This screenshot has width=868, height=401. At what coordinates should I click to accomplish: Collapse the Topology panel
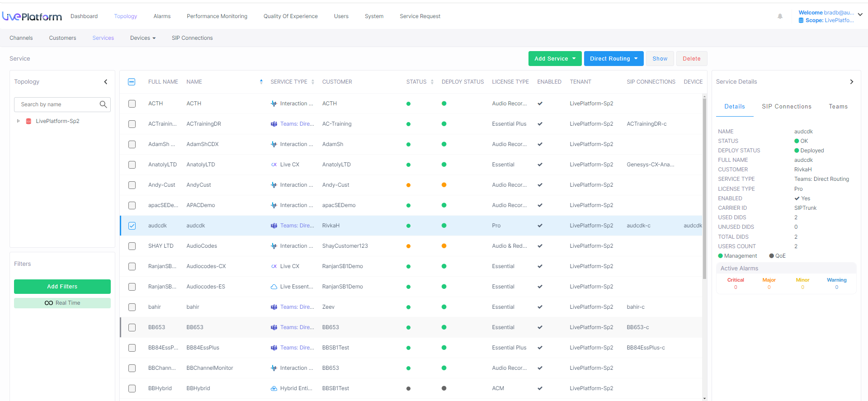click(x=106, y=82)
